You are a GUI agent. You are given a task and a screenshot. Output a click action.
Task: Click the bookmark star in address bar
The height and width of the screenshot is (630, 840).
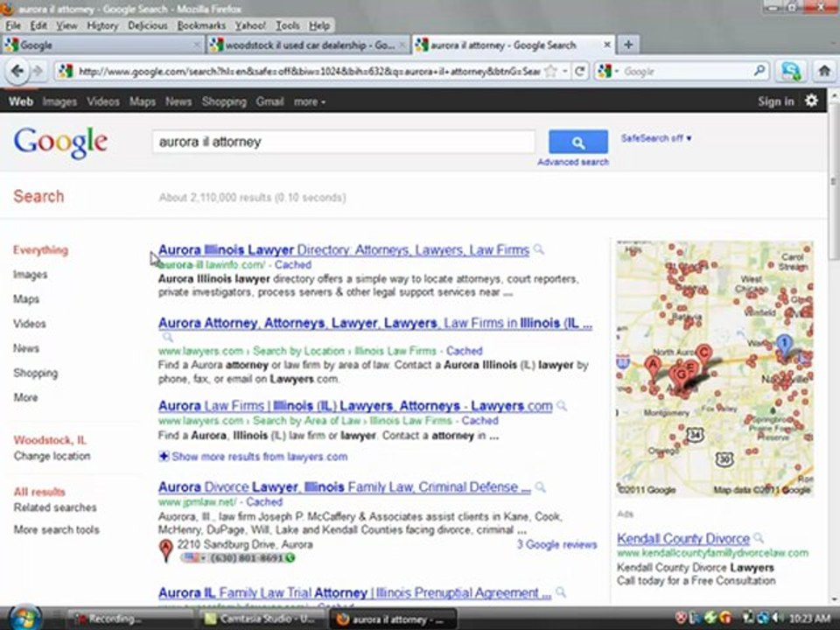pos(550,71)
